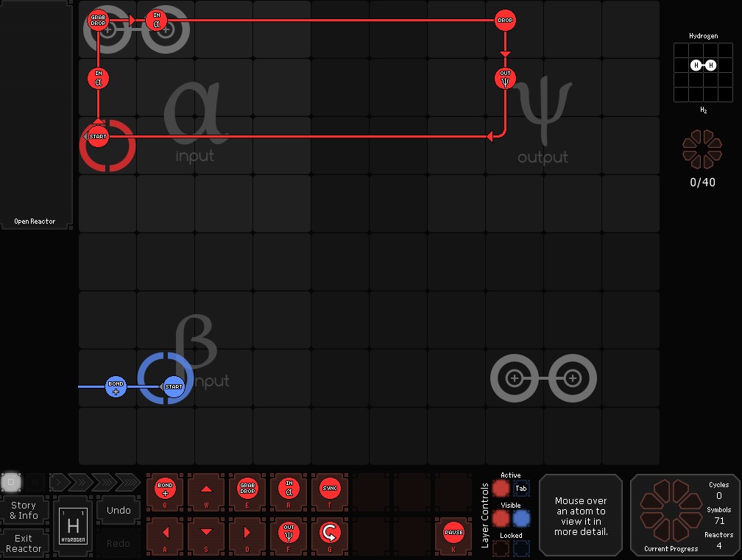Lock the blue layer
This screenshot has height=560, width=742.
[521, 548]
